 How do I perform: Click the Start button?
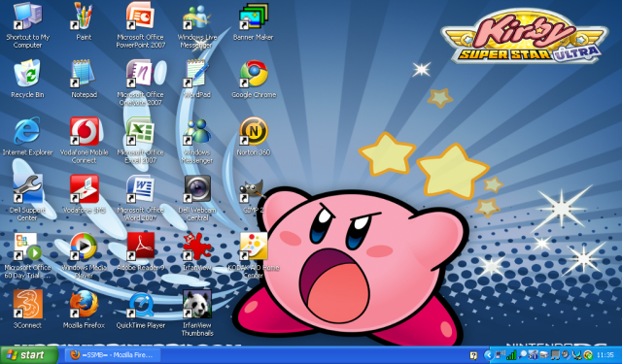tap(29, 355)
